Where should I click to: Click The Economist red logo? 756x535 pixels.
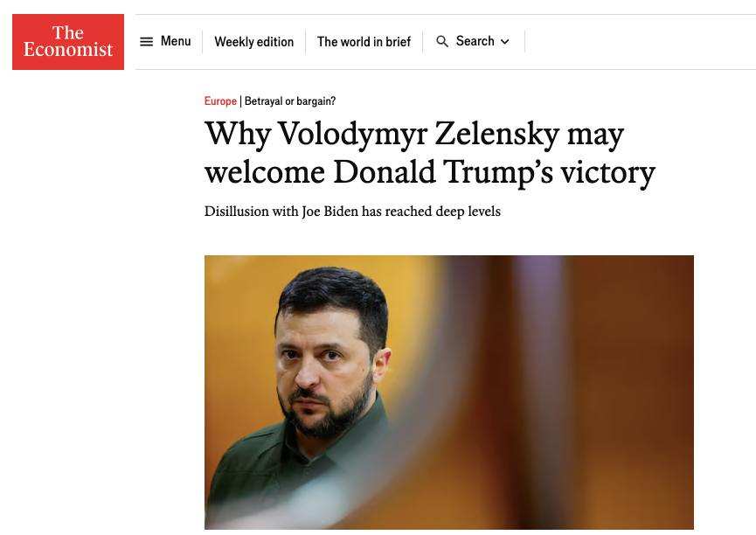tap(68, 42)
